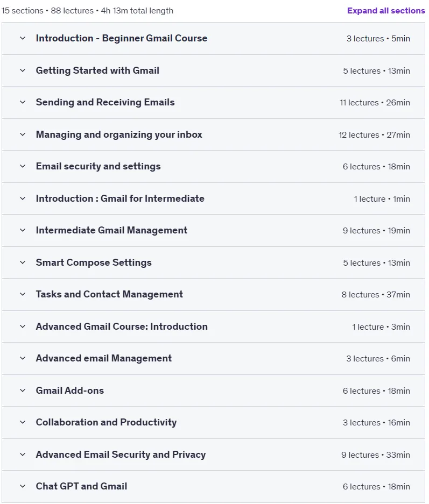Open the Introduction : Gmail for Intermediate title
This screenshot has height=504, width=429.
120,198
